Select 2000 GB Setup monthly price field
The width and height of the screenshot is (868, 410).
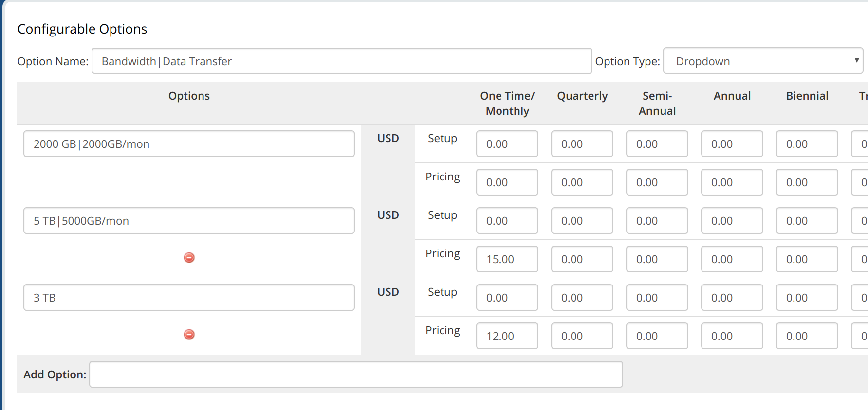pyautogui.click(x=507, y=143)
